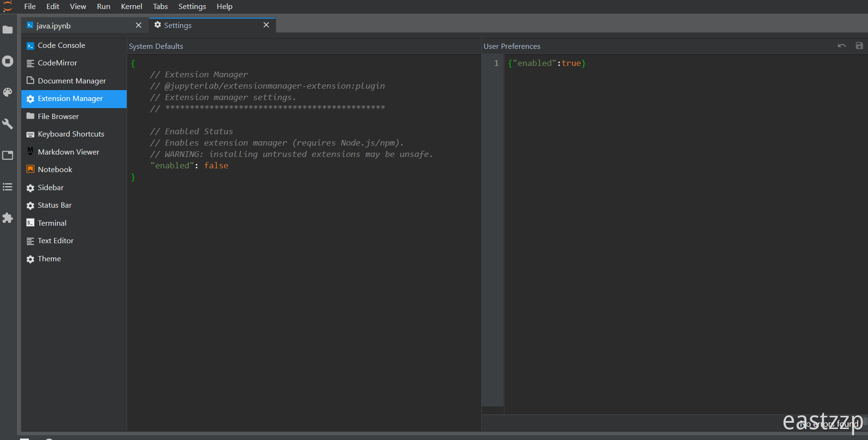Open the File Browser sidebar folder icon
The height and width of the screenshot is (440, 868).
click(8, 30)
